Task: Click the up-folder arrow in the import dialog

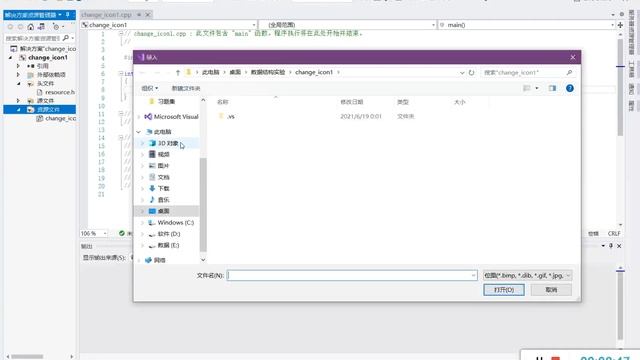Action: 178,72
